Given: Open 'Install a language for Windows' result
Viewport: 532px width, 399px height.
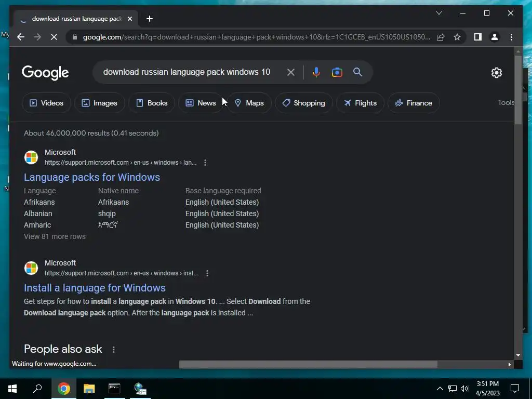Looking at the screenshot, I should 95,288.
